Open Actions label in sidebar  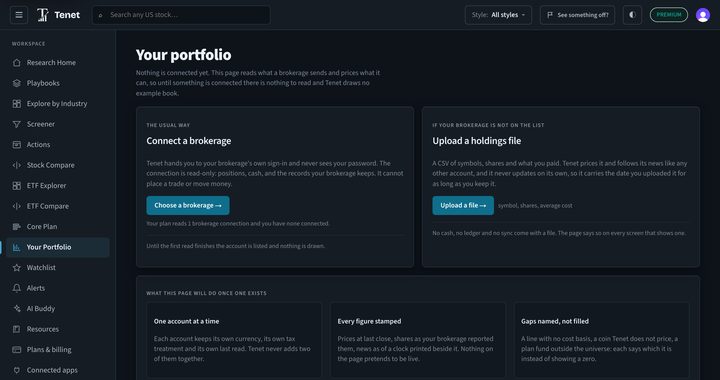39,145
